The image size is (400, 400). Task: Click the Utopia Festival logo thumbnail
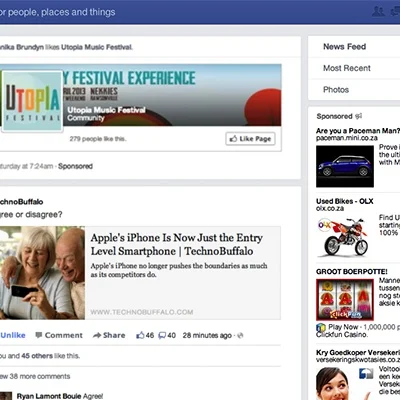pos(32,101)
